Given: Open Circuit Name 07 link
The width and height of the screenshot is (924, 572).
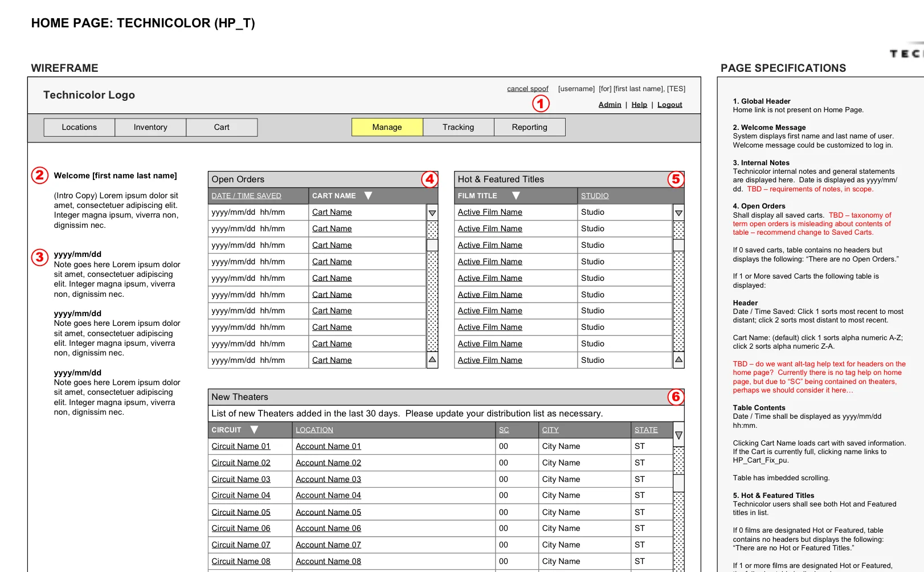Looking at the screenshot, I should [x=241, y=545].
